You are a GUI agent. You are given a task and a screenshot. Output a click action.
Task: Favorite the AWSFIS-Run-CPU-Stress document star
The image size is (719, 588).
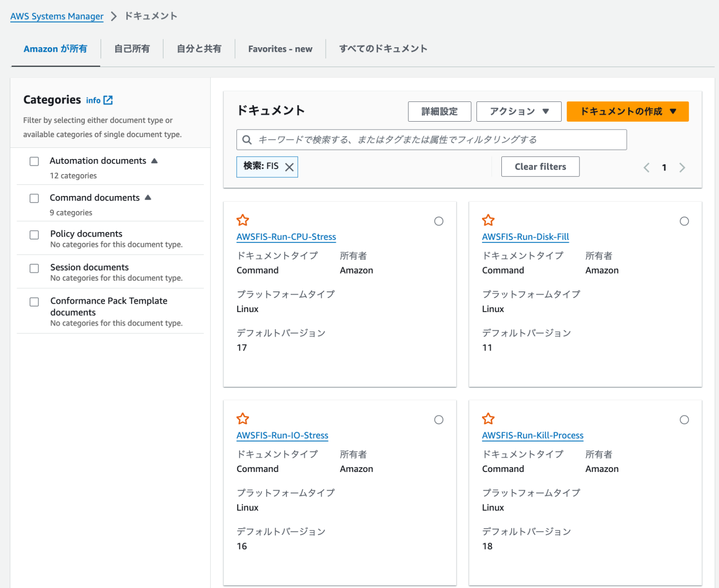click(x=243, y=220)
